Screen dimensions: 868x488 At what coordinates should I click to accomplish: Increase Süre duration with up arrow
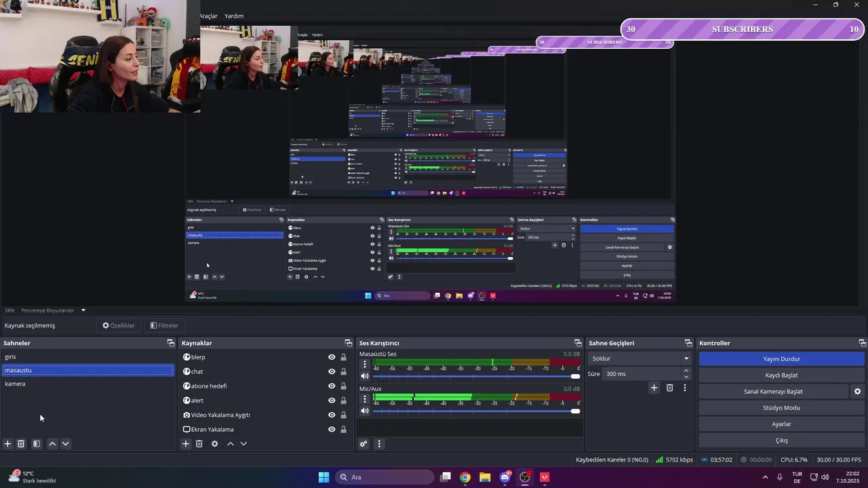pos(686,371)
